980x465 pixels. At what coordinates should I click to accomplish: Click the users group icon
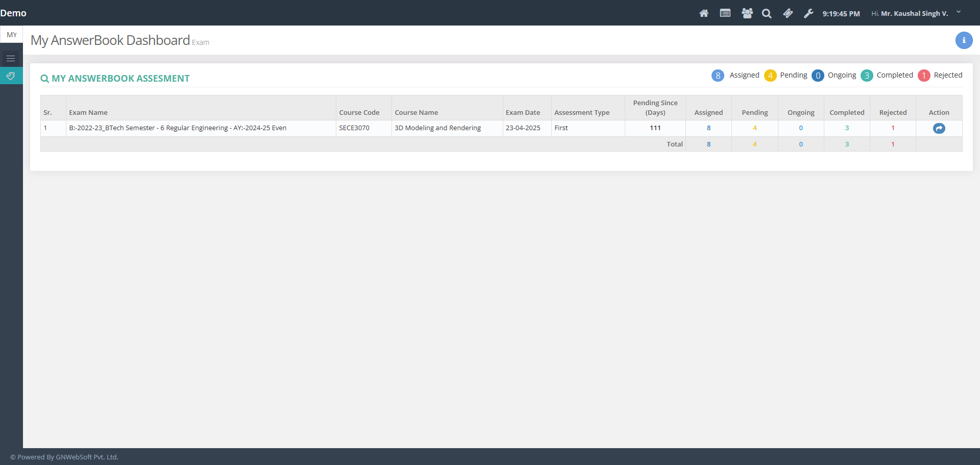(x=747, y=13)
